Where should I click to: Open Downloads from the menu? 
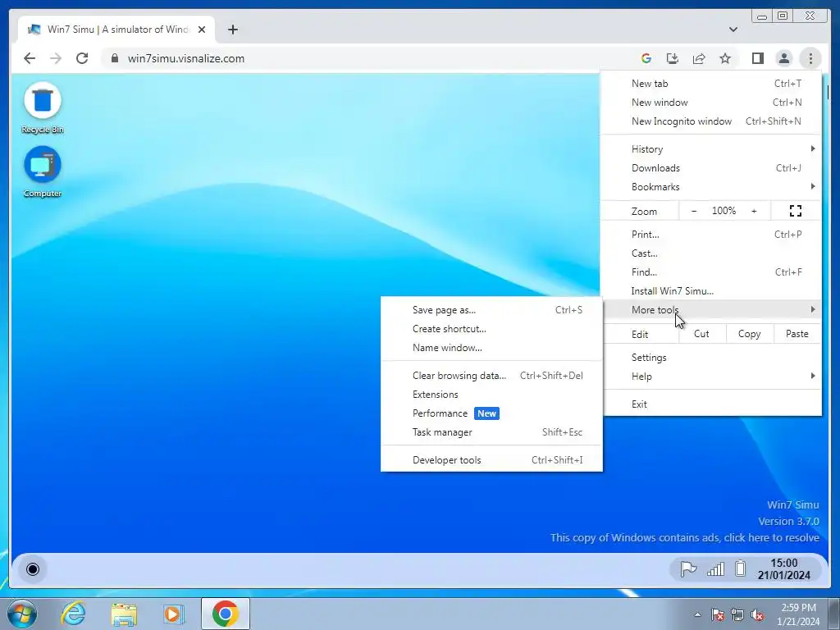(x=710, y=167)
